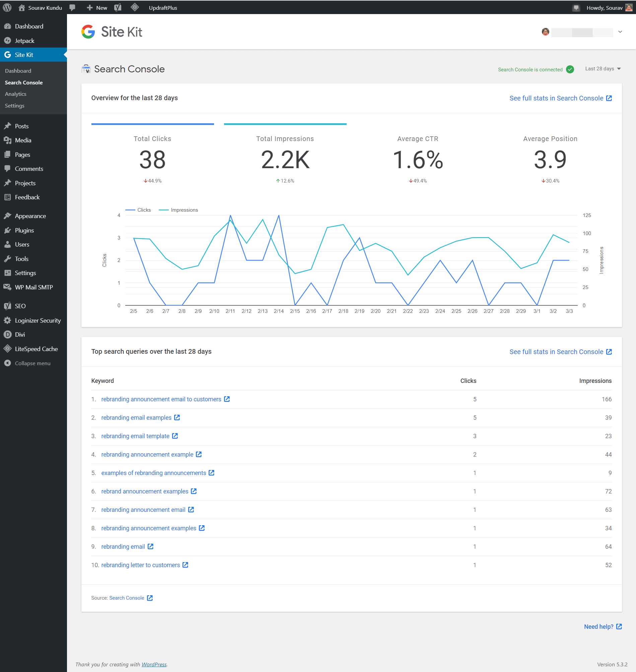This screenshot has height=672, width=636.
Task: Open the UpdraftPlus admin bar menu
Action: point(163,7)
